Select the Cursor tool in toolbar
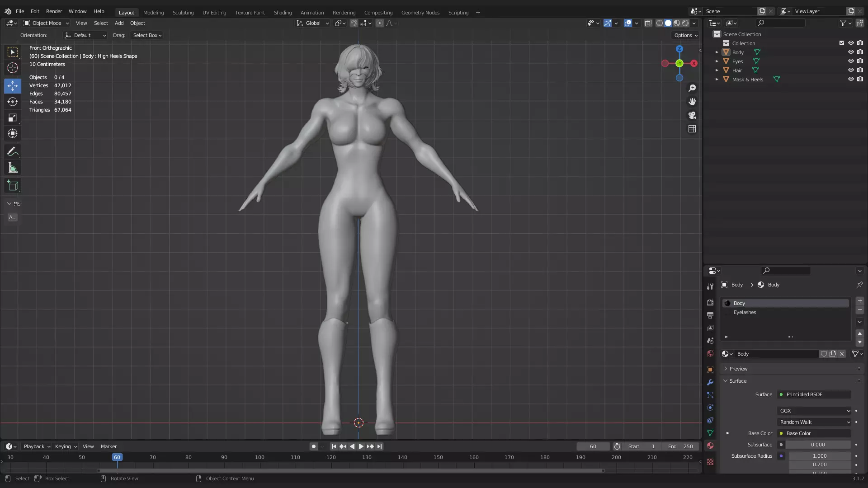 pos(13,68)
